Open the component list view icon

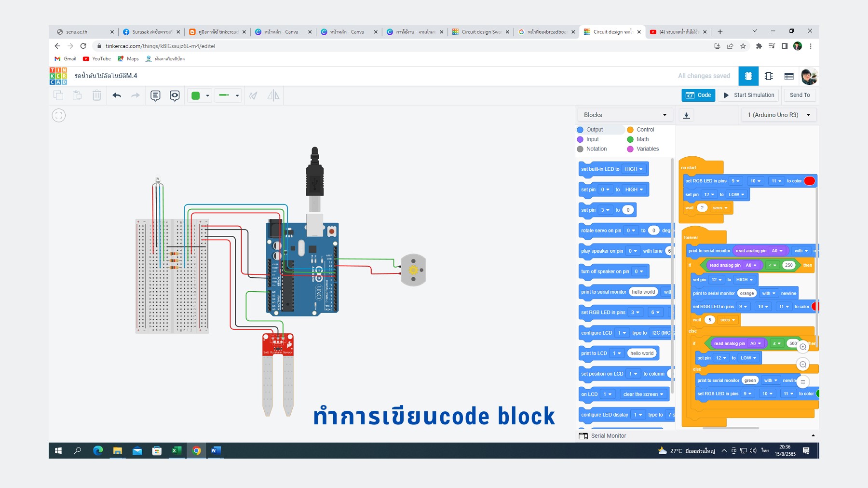789,76
